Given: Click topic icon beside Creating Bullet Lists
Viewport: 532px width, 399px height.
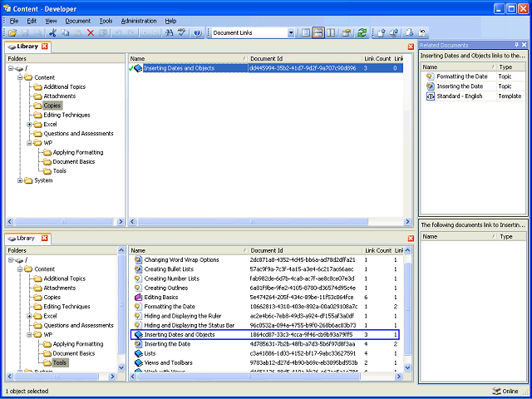Looking at the screenshot, I should click(138, 269).
